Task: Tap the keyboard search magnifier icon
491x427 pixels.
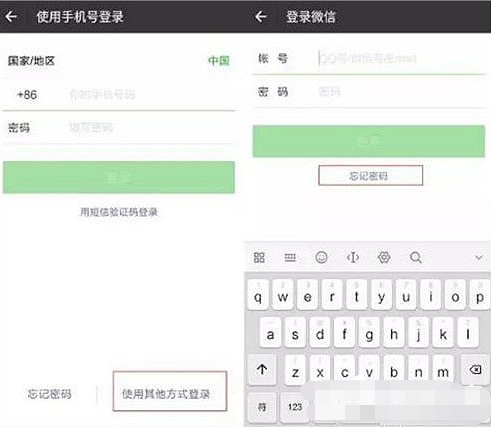Action: (x=416, y=257)
